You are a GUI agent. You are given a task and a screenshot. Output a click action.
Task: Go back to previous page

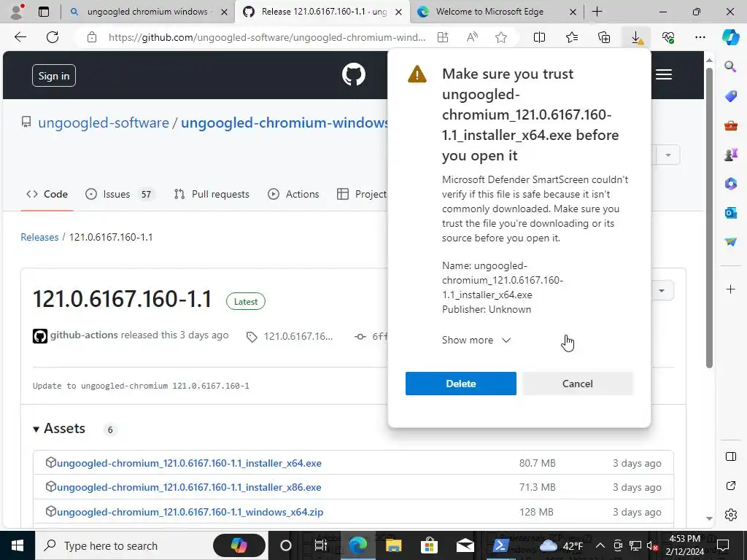coord(20,37)
